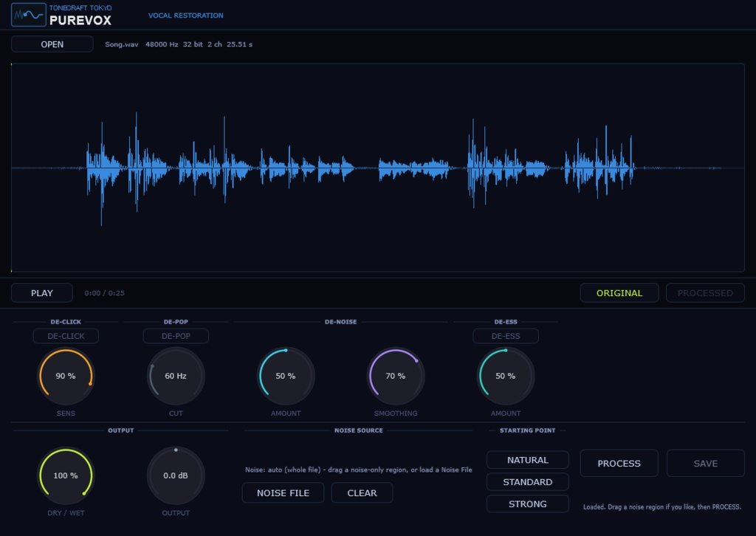Click the 0:00 / 0:25 time readout
Screen dimensions: 756x536
coord(104,293)
